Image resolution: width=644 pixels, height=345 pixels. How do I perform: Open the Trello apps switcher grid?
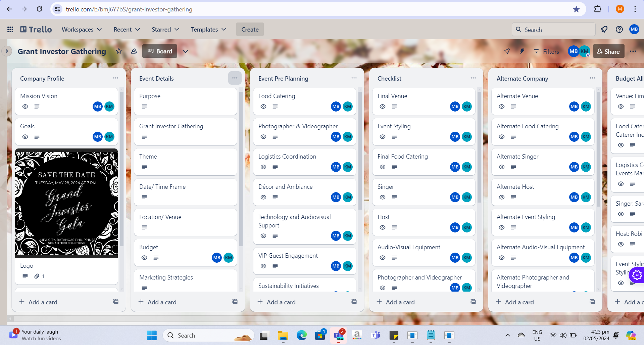(10, 30)
